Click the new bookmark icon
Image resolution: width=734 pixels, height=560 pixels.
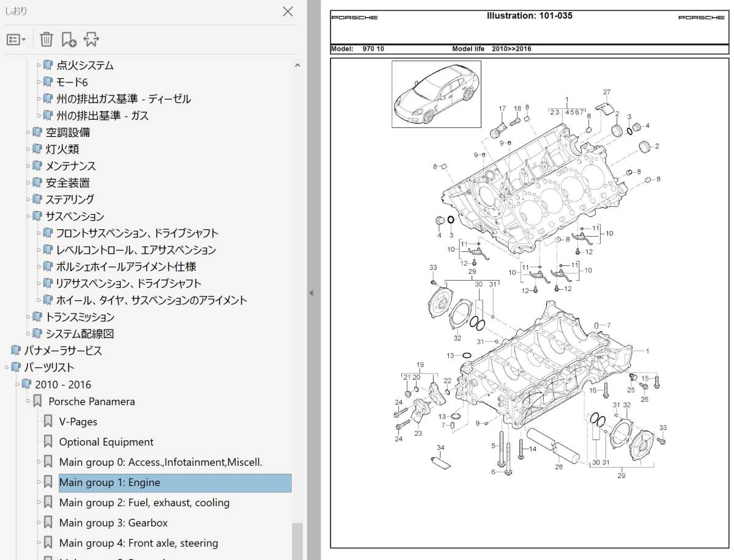[69, 40]
